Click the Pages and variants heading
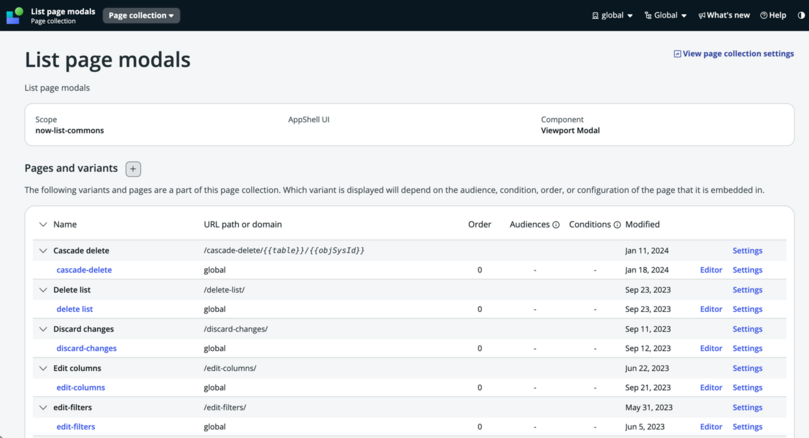809x438 pixels. (71, 168)
